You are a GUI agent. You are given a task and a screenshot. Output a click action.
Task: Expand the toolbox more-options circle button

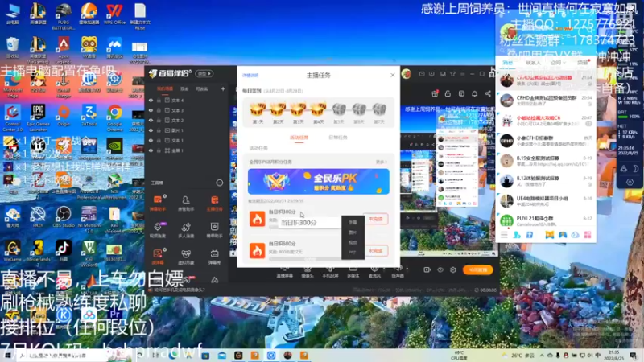point(220,183)
